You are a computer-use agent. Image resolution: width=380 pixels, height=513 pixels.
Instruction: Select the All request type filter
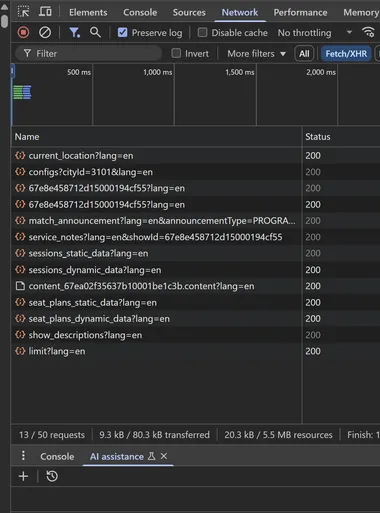[x=304, y=53]
